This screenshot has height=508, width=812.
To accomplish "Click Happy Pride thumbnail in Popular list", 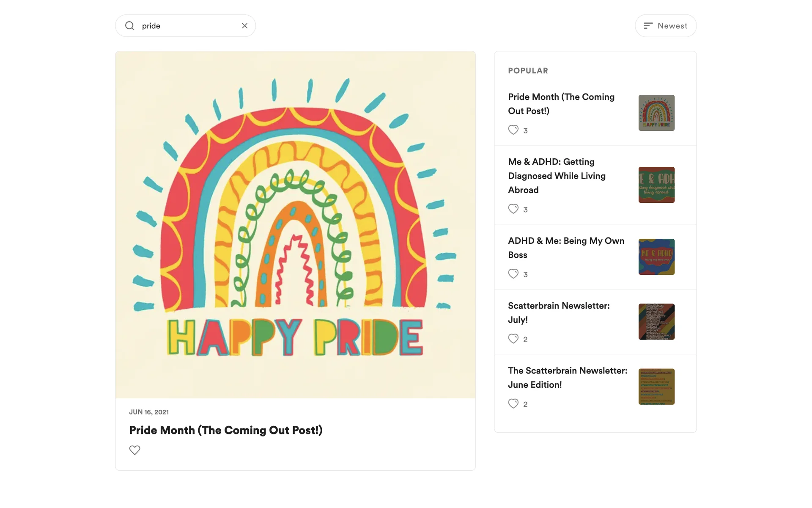I will click(656, 113).
